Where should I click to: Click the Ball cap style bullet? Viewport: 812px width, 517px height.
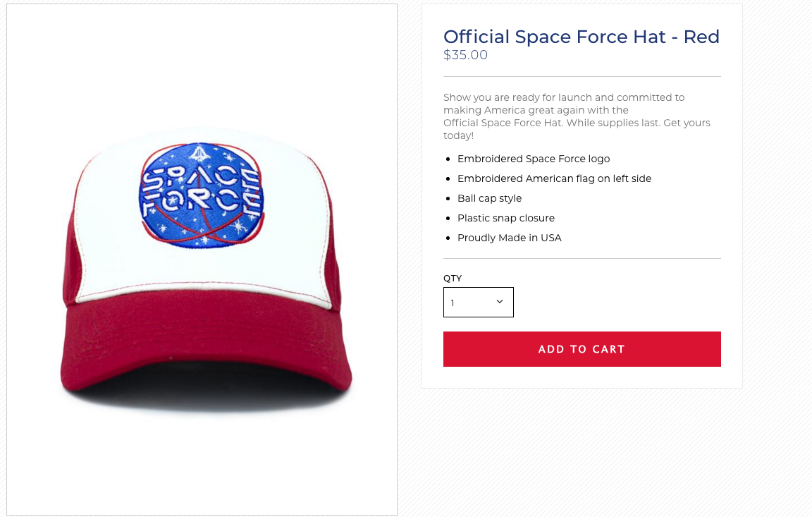pos(489,198)
